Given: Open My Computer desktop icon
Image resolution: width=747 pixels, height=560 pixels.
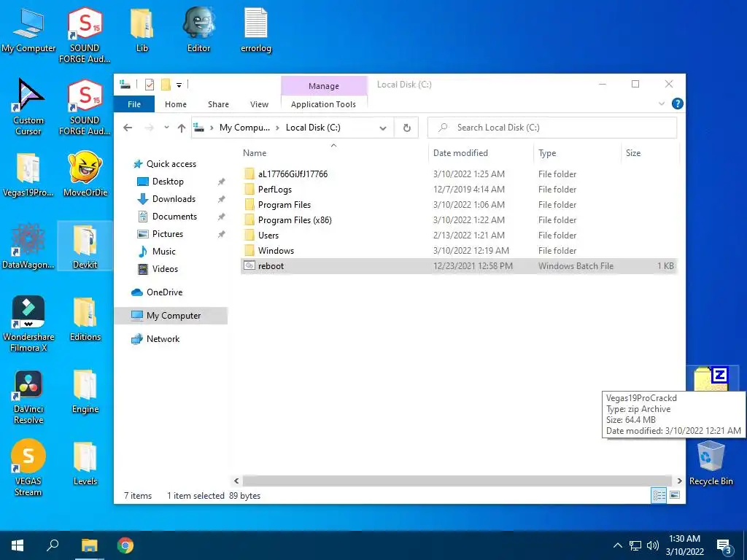Looking at the screenshot, I should point(28,29).
